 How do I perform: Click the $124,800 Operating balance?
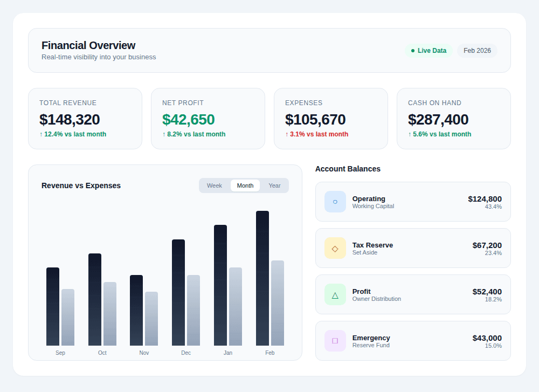point(485,199)
